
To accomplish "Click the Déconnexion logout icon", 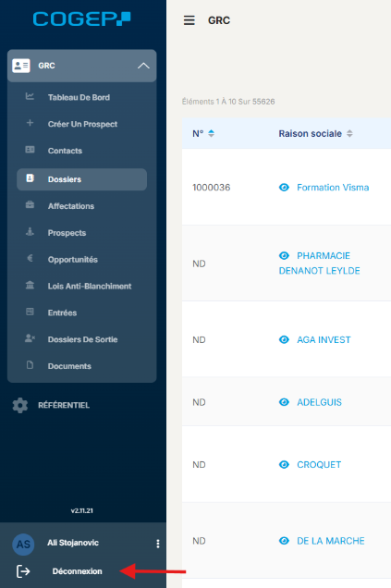I will coord(23,571).
